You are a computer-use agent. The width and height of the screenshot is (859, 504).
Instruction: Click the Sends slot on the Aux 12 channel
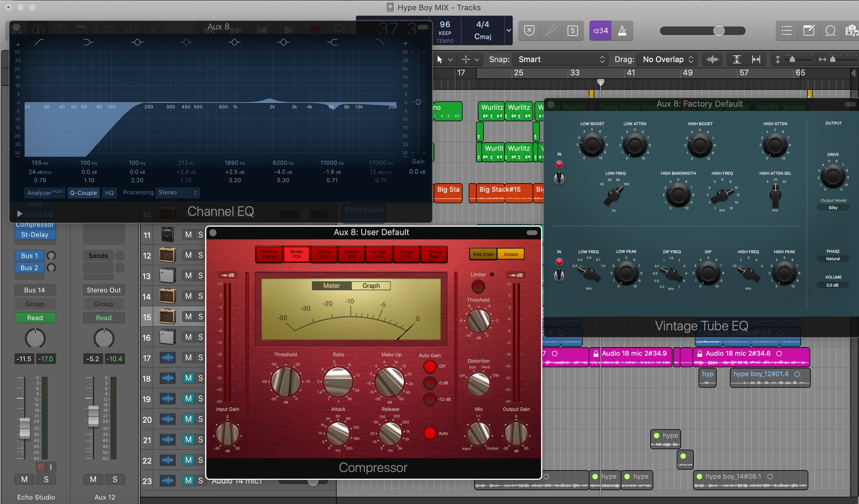coord(98,256)
